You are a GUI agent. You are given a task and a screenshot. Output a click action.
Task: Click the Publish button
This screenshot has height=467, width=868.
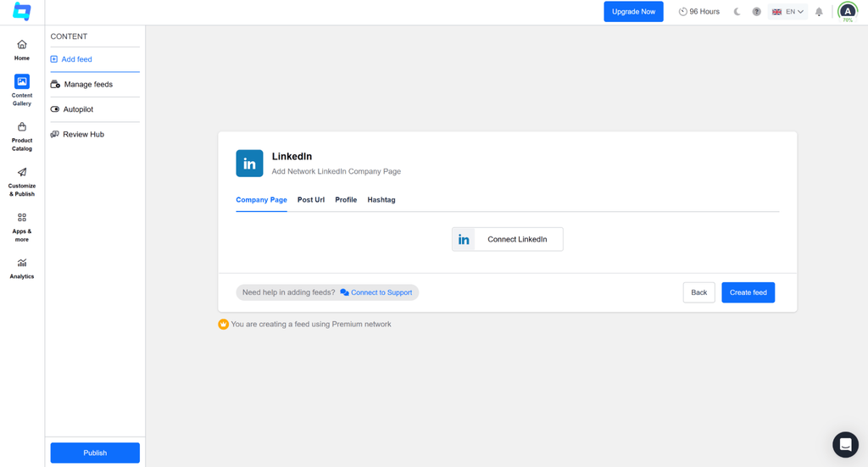(x=95, y=453)
